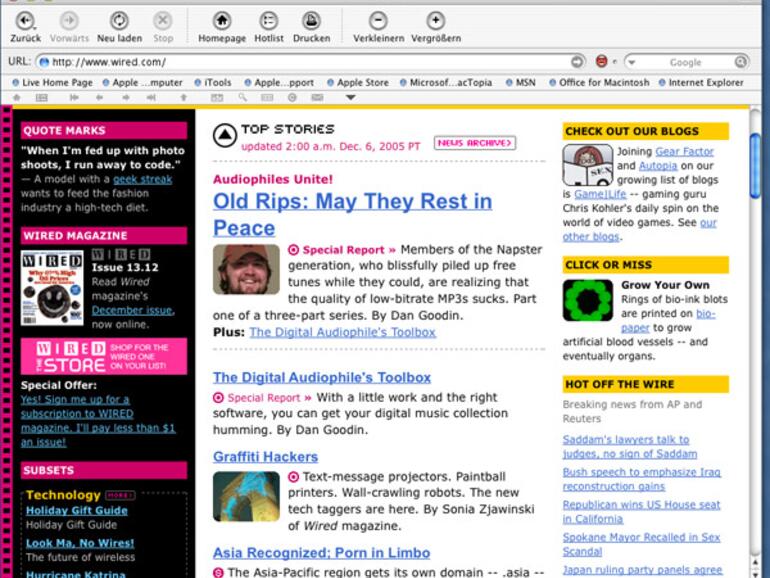Click the Top Stories triangle circle icon
The height and width of the screenshot is (578, 770).
pyautogui.click(x=225, y=135)
